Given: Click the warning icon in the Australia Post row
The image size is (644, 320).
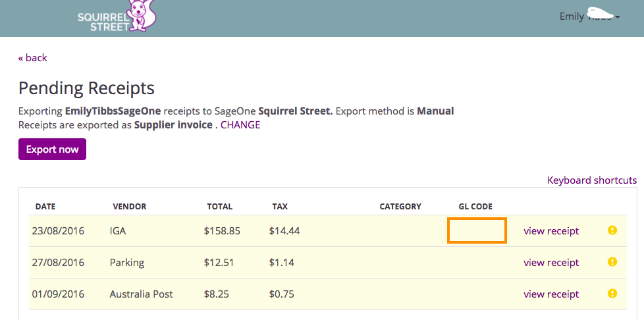Looking at the screenshot, I should (612, 293).
